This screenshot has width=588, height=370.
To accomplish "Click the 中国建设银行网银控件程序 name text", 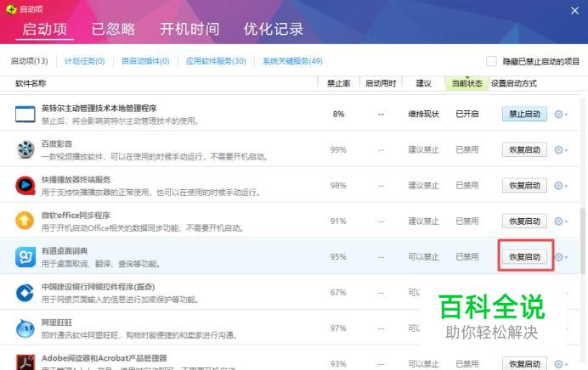I will [x=98, y=287].
